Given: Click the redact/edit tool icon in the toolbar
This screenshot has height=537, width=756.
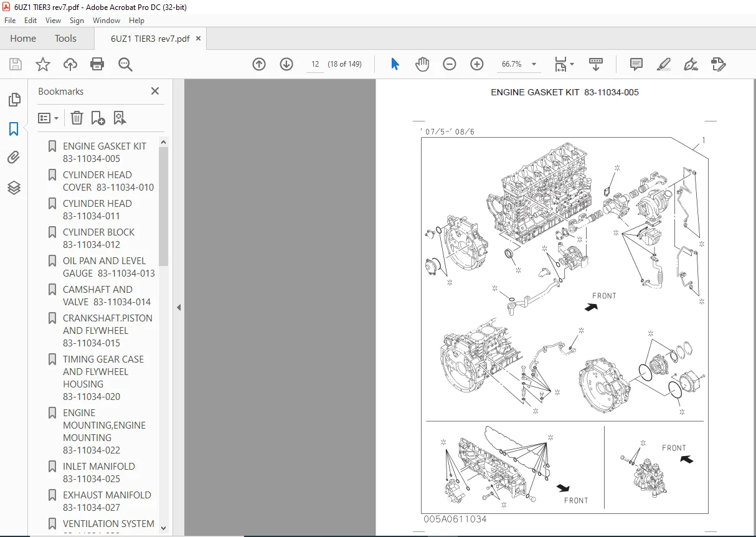Looking at the screenshot, I should 718,64.
